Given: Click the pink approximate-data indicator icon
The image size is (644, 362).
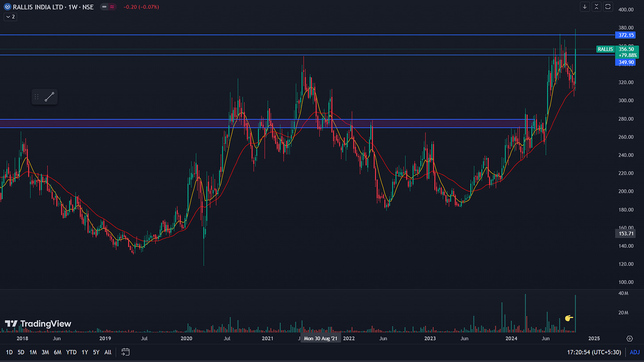Looking at the screenshot, I should pyautogui.click(x=112, y=7).
